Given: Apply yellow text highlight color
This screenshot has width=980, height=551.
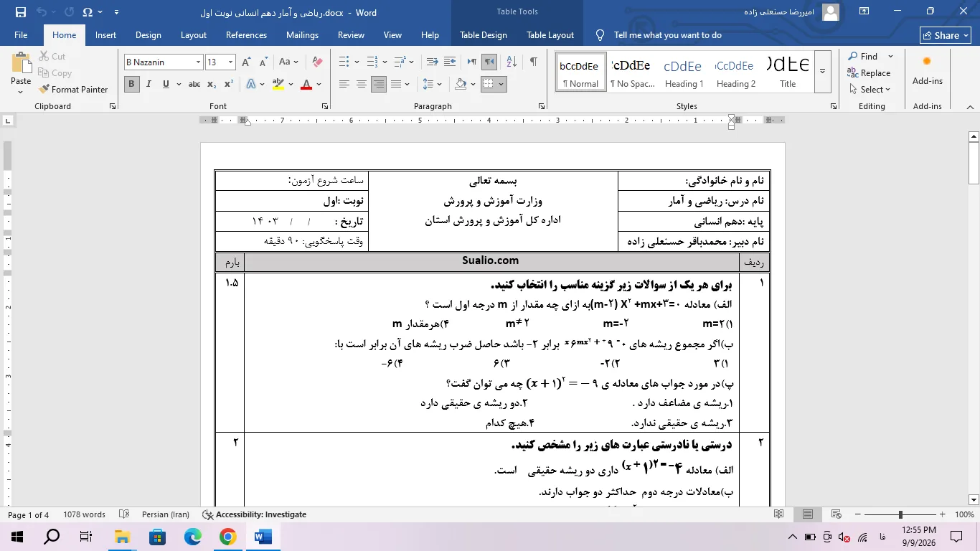Looking at the screenshot, I should coord(278,84).
